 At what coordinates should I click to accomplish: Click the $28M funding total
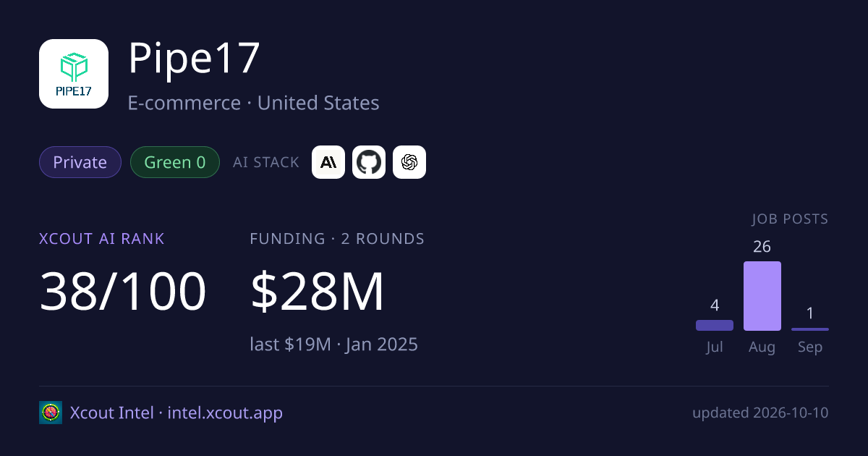point(318,291)
